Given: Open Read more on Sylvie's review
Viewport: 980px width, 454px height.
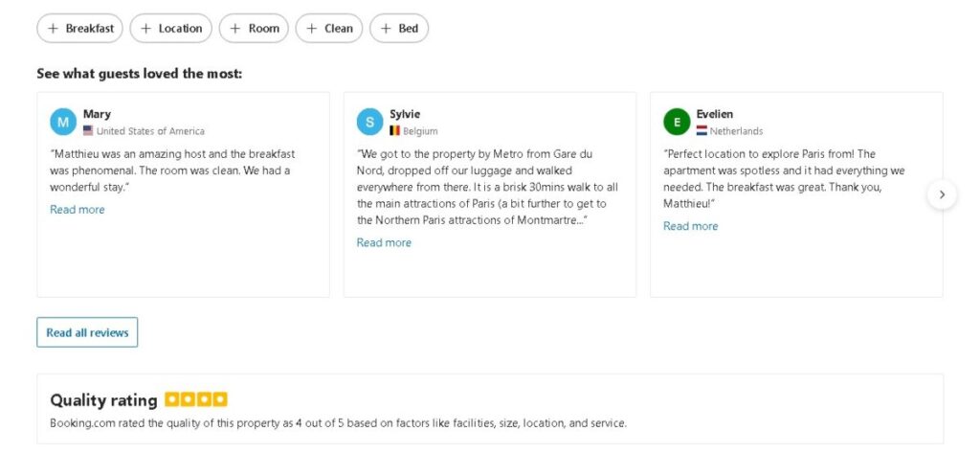Looking at the screenshot, I should pos(384,242).
